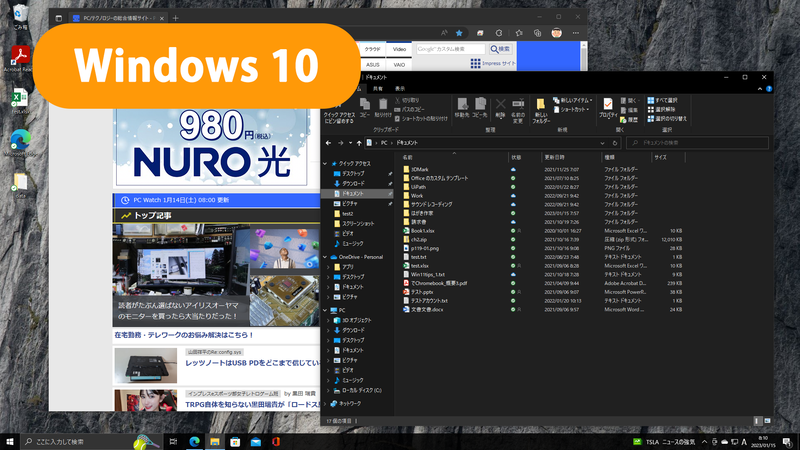Click Select all (すべて選択) in the ribbon
Viewport: 800px width, 450px height.
pyautogui.click(x=663, y=101)
